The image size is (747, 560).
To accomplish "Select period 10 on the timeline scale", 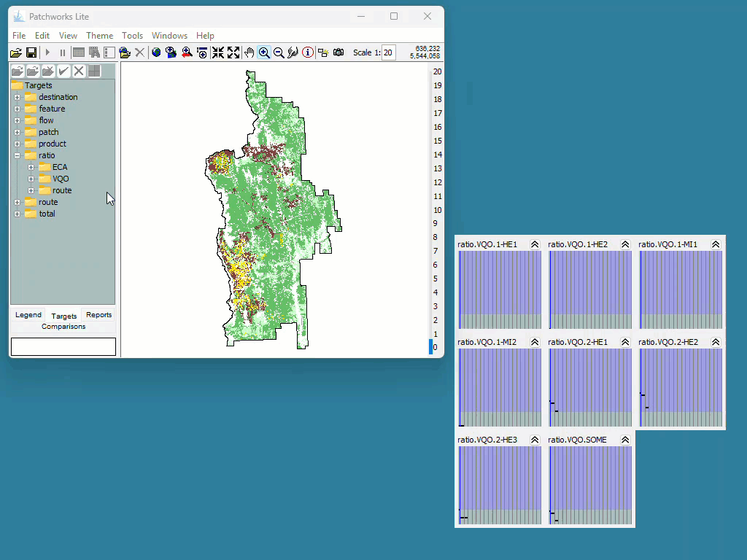I will point(438,210).
